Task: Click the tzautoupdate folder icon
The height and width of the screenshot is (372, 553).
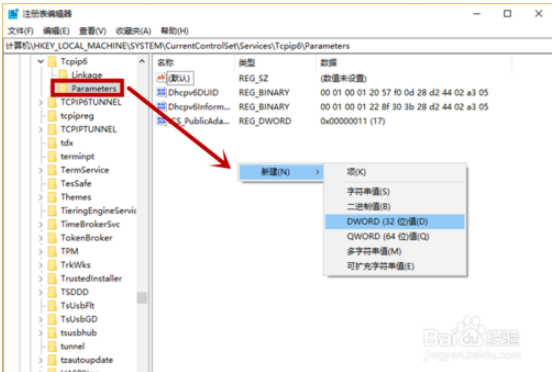Action: tap(52, 360)
